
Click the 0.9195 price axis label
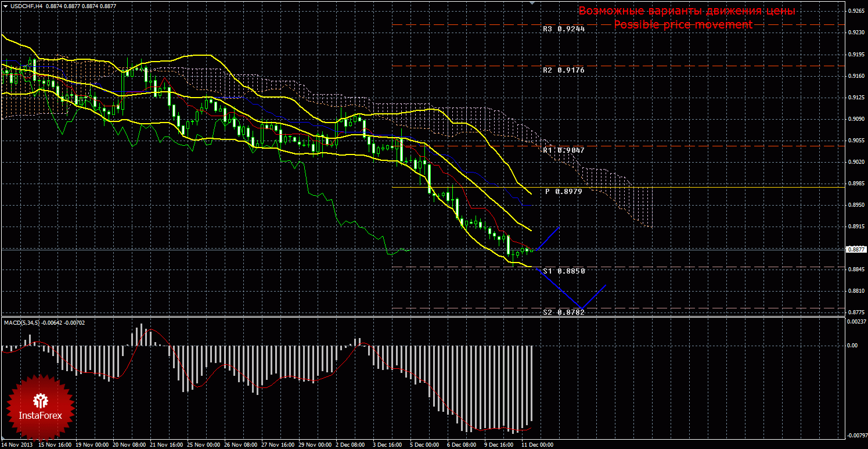click(x=856, y=54)
